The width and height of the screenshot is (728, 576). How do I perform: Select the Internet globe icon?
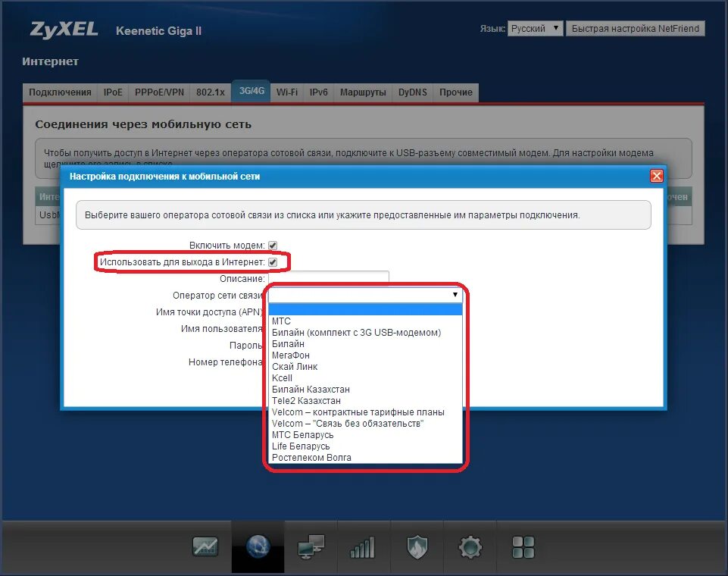(x=258, y=546)
